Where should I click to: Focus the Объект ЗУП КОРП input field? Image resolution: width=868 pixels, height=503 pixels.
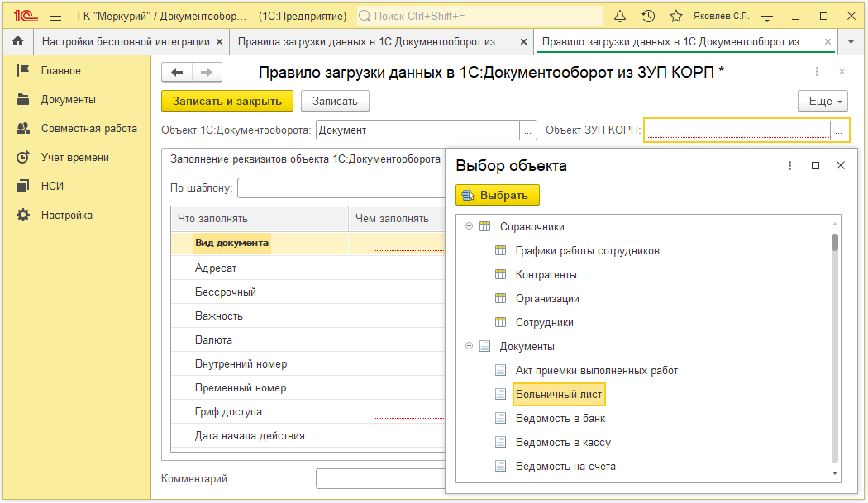[738, 130]
